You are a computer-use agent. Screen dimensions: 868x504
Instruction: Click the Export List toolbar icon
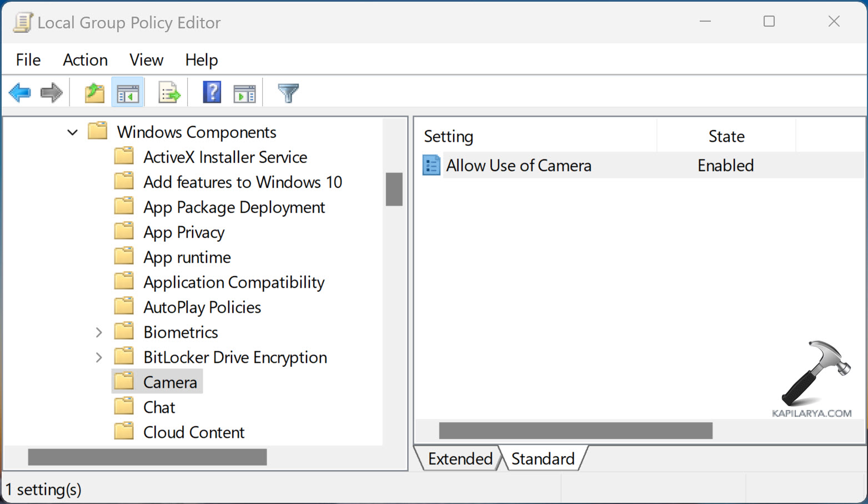[169, 93]
